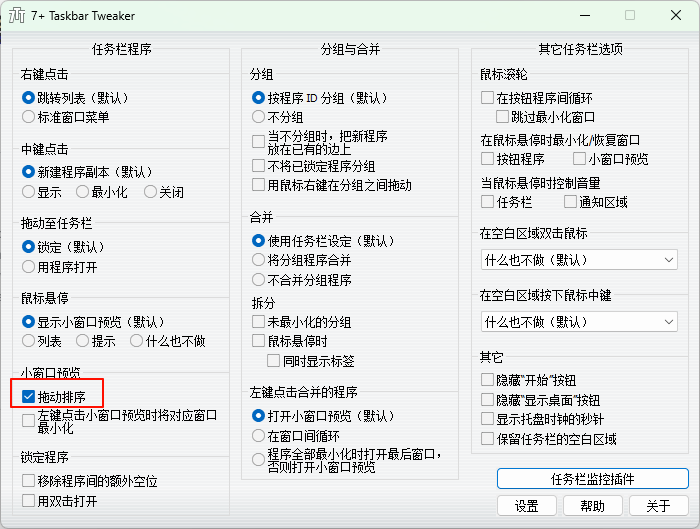The width and height of the screenshot is (700, 529).
Task: Enable 显示托盘时钟的秒针 checkbox
Action: (488, 419)
